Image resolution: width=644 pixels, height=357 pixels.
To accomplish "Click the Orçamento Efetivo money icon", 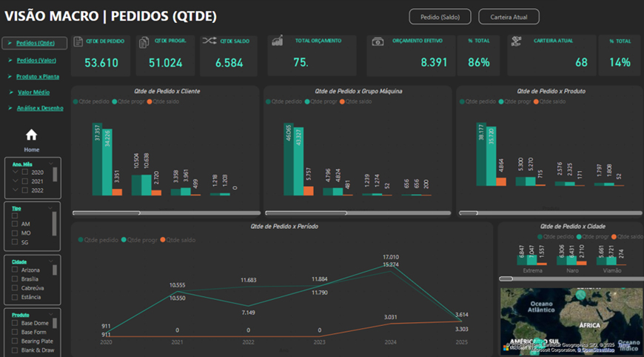I will point(378,42).
